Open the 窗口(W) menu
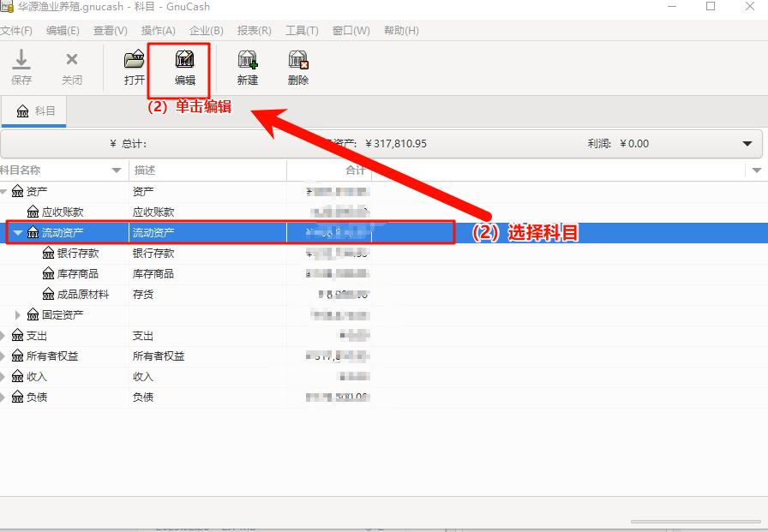Screen dimensions: 768x532 pyautogui.click(x=351, y=31)
